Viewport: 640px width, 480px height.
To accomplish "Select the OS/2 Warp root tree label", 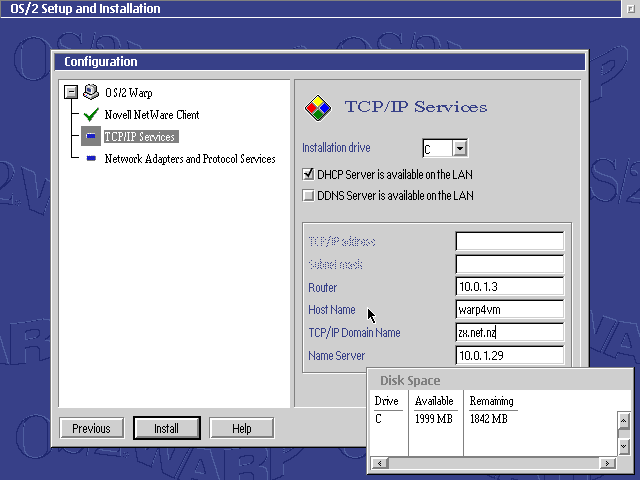I will coord(129,93).
